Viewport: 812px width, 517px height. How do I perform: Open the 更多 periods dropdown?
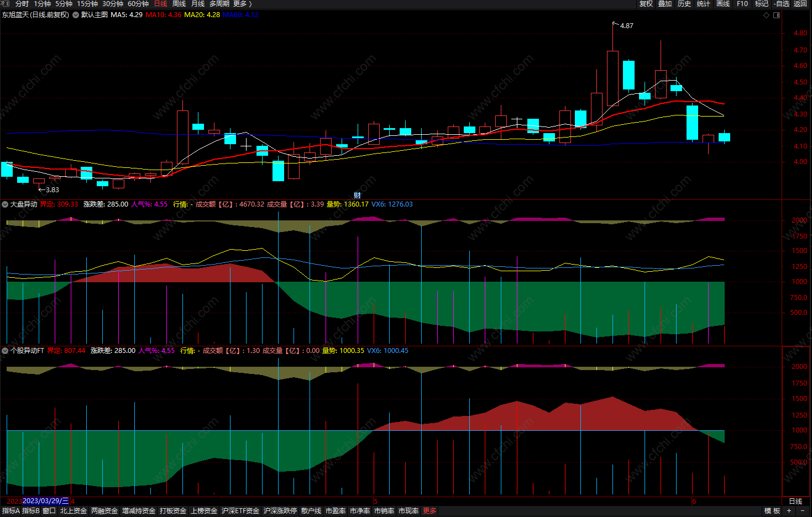pos(243,4)
